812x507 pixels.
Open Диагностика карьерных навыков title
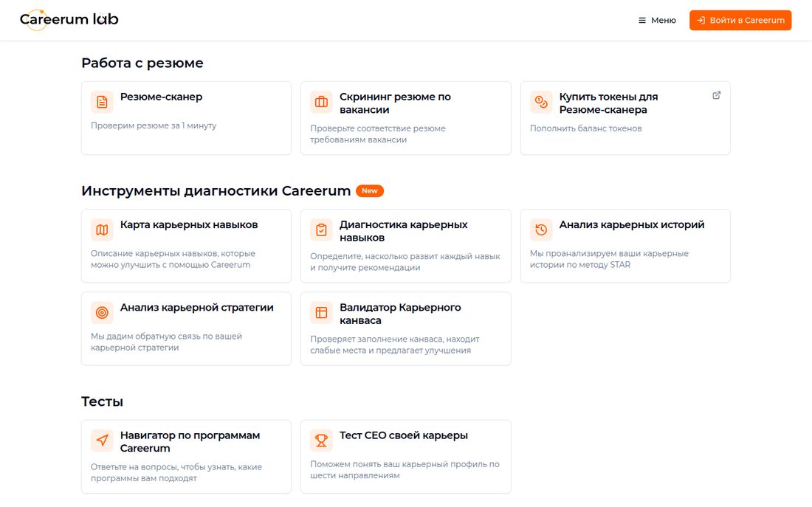[x=403, y=231]
